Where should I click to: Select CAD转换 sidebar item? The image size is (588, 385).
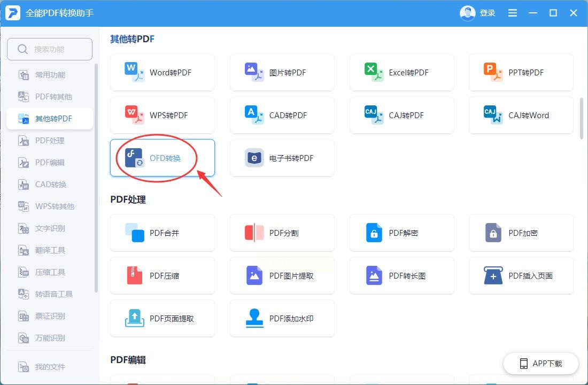point(50,184)
